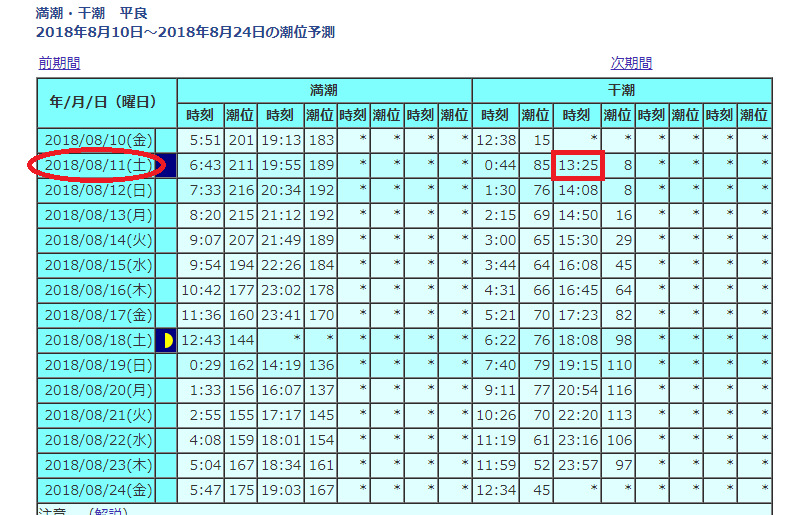This screenshot has height=515, width=805.
Task: Click the 干潮 column group header
Action: (622, 90)
